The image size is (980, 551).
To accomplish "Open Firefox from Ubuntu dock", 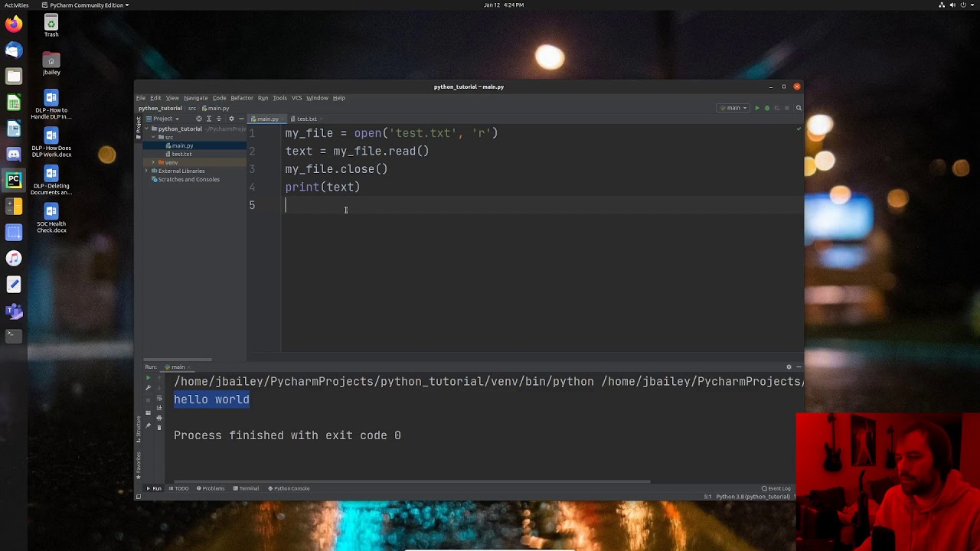I will [14, 24].
